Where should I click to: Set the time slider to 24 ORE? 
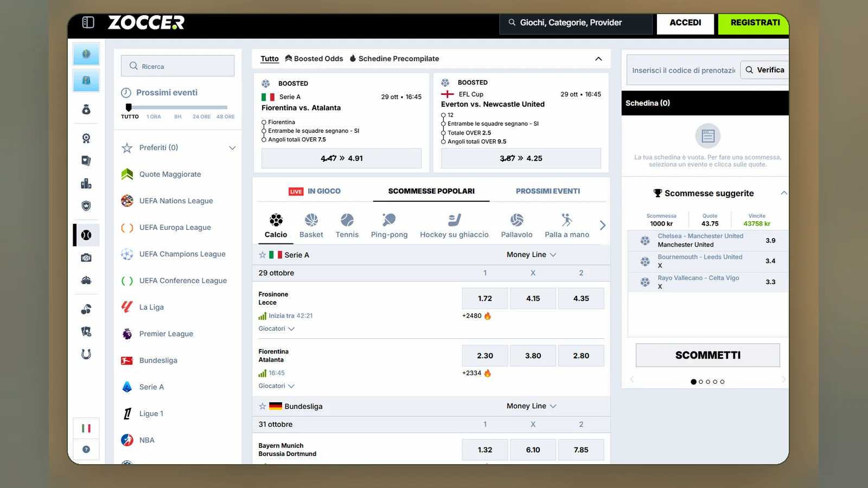tap(201, 117)
